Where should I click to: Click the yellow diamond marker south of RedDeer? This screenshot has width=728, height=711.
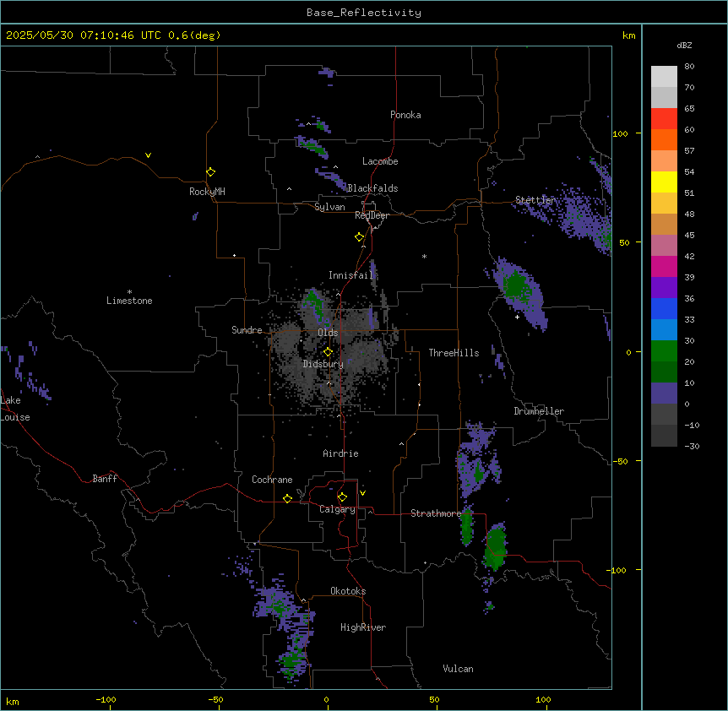[359, 237]
